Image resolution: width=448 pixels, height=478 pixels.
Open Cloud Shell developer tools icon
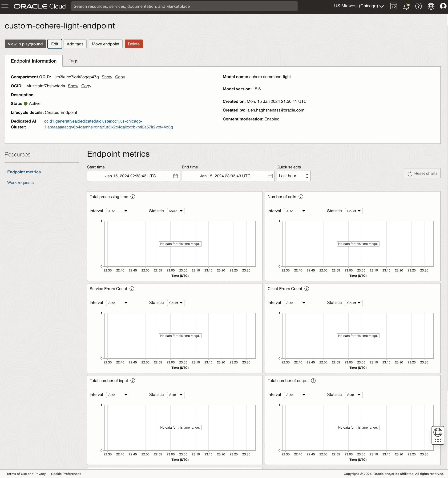point(394,6)
